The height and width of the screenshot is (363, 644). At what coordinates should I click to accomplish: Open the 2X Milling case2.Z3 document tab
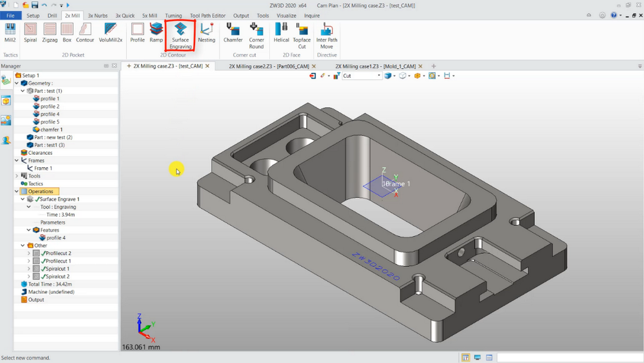(x=268, y=66)
